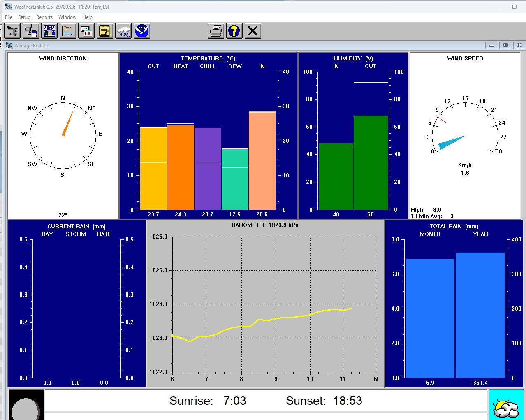Click the moon phase image
526x420 pixels.
pos(26,405)
